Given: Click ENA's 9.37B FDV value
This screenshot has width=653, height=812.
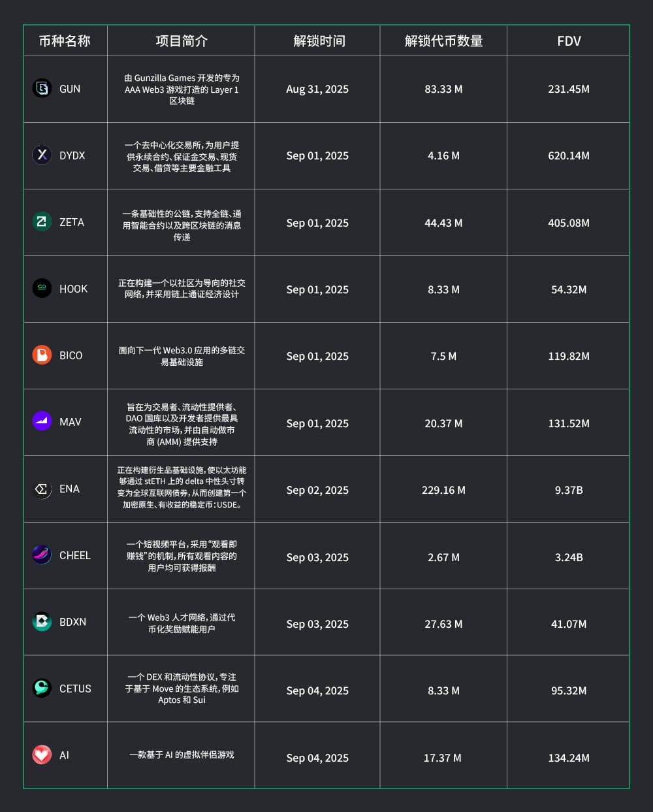Looking at the screenshot, I should pos(569,490).
